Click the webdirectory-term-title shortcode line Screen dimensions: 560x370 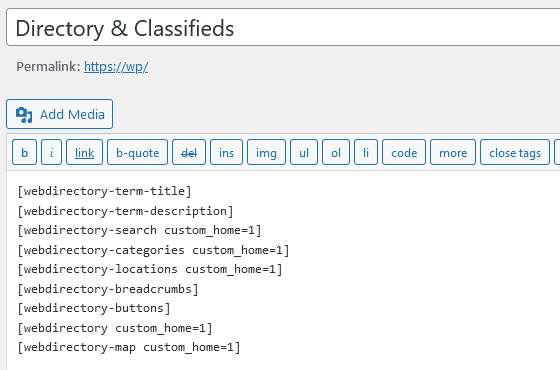tap(104, 191)
